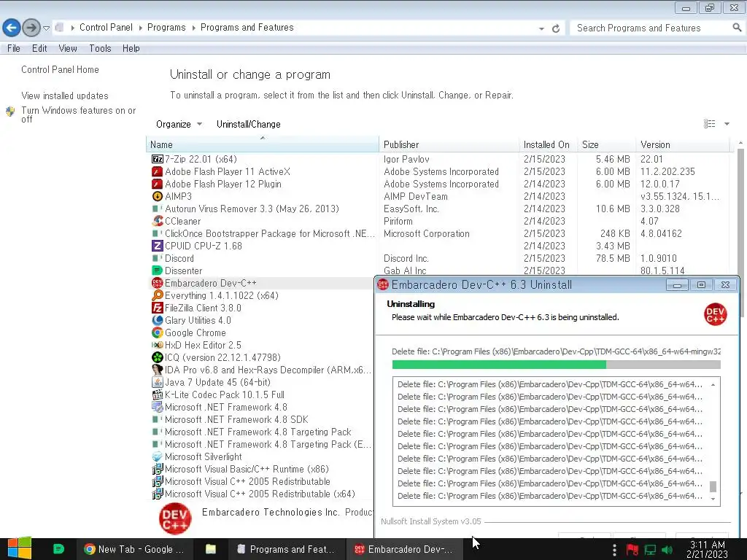Image resolution: width=747 pixels, height=560 pixels.
Task: Click the Java 7 Update 45 icon
Action: 158,382
